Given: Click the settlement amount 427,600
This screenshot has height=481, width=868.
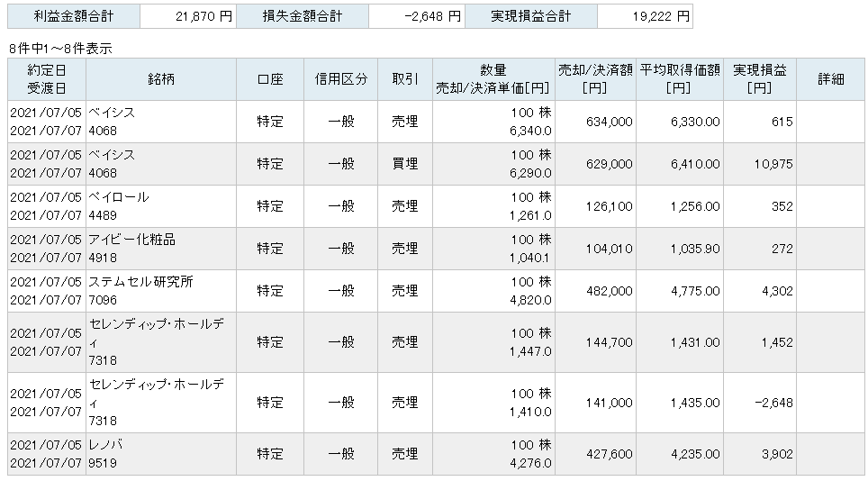Looking at the screenshot, I should 596,454.
